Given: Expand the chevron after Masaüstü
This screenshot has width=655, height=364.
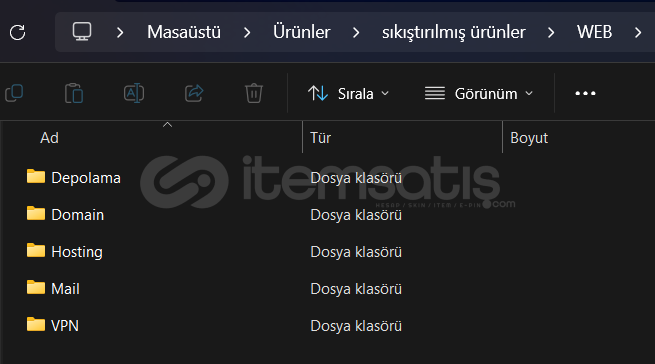Looking at the screenshot, I should (x=247, y=32).
